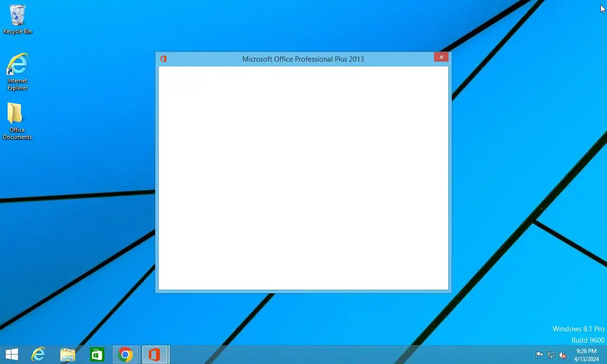Click the Recycle Bin label text
The width and height of the screenshot is (607, 364).
[18, 31]
